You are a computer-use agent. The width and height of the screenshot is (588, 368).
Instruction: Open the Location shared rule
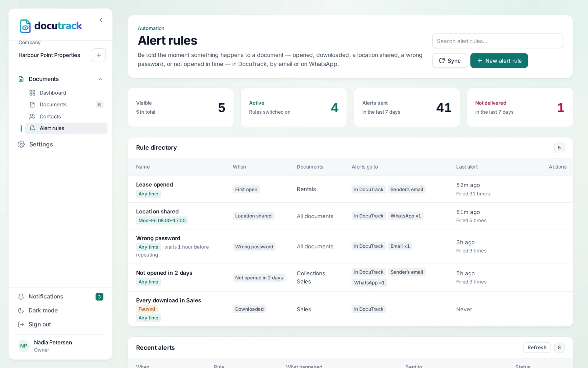click(157, 212)
